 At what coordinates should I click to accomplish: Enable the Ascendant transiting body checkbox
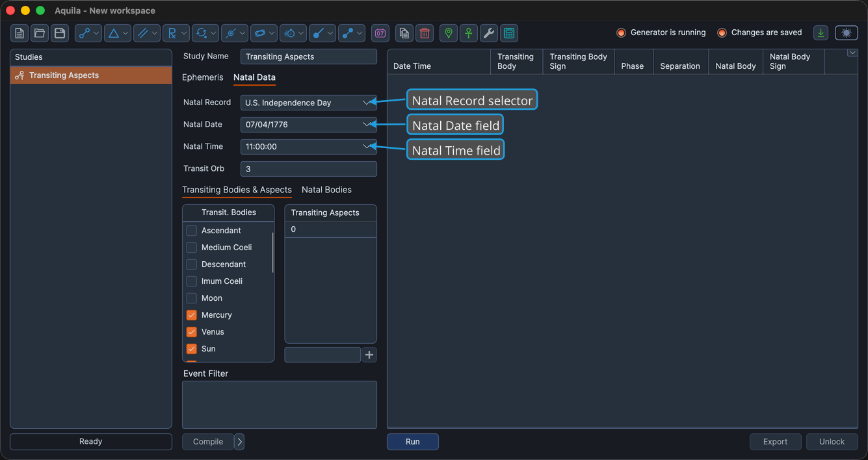[192, 231]
